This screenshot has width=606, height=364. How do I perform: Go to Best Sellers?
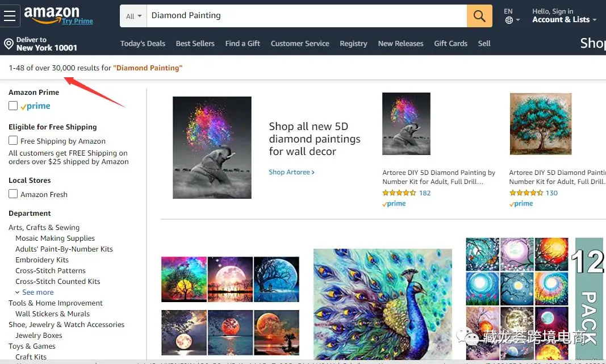click(x=195, y=44)
